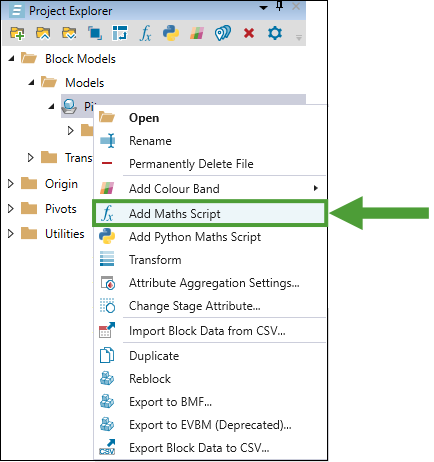The height and width of the screenshot is (462, 434).
Task: Collapse the Block Models folder
Action: pos(12,59)
